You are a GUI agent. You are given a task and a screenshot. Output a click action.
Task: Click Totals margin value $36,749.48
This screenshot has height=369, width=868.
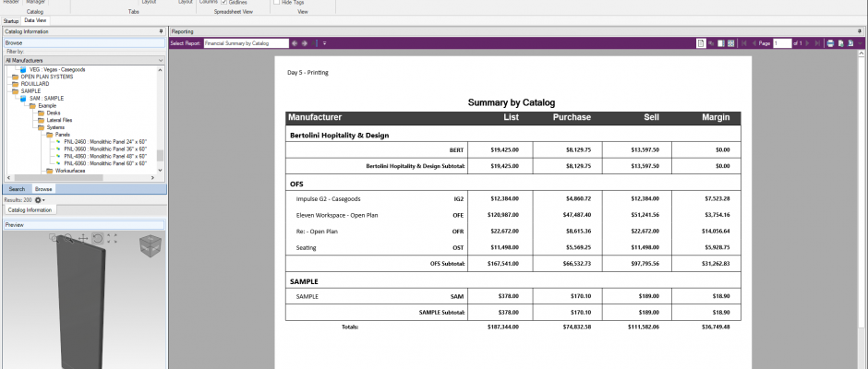[x=716, y=327]
